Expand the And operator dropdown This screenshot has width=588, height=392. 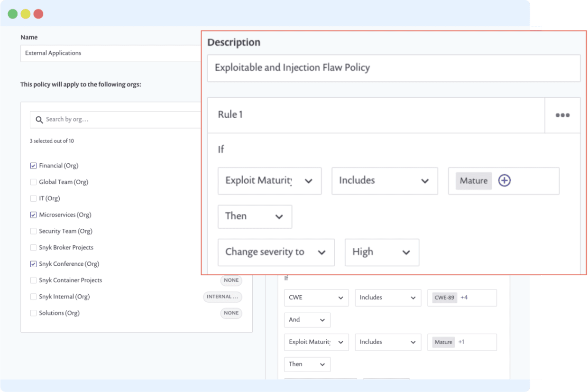[307, 320]
